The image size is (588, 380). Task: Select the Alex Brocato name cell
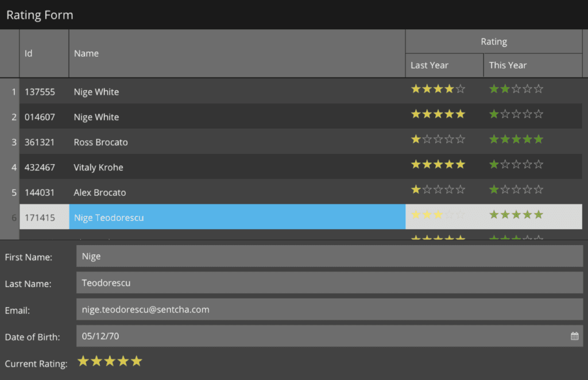click(x=237, y=192)
